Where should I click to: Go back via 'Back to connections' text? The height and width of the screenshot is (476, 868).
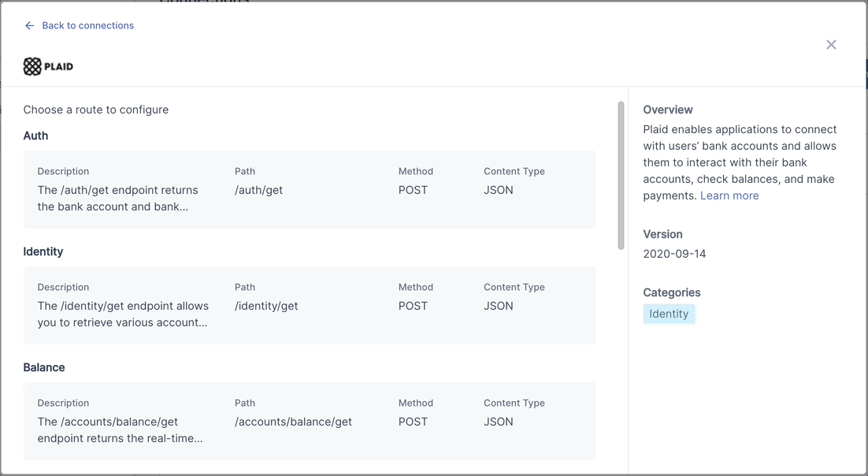coord(87,26)
